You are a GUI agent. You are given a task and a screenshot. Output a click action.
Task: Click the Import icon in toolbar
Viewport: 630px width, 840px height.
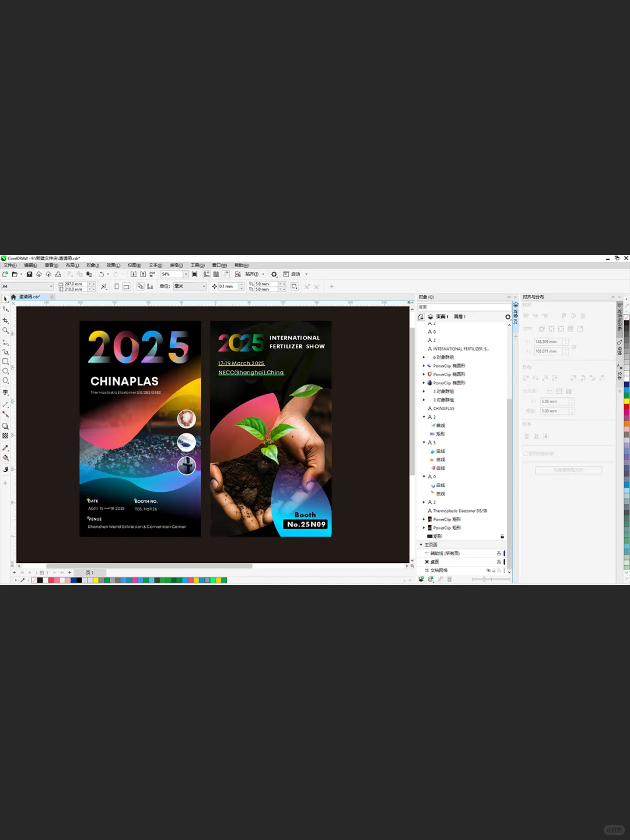[x=134, y=274]
